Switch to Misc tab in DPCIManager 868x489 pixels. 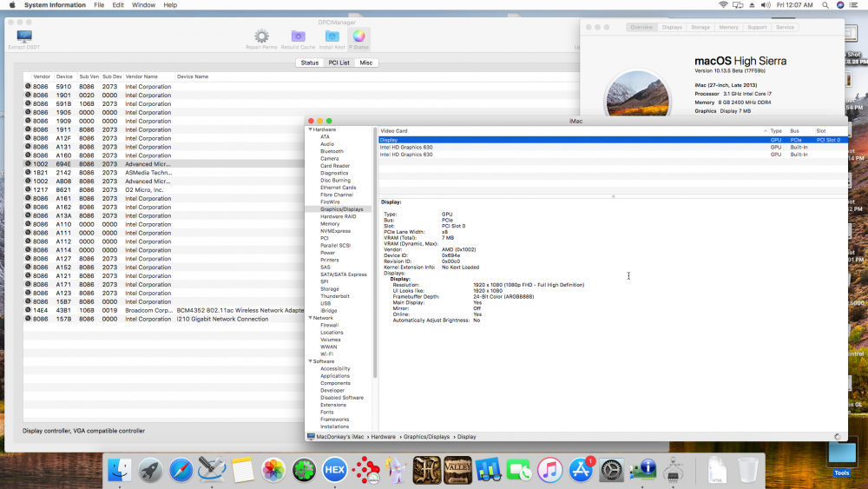[x=366, y=63]
